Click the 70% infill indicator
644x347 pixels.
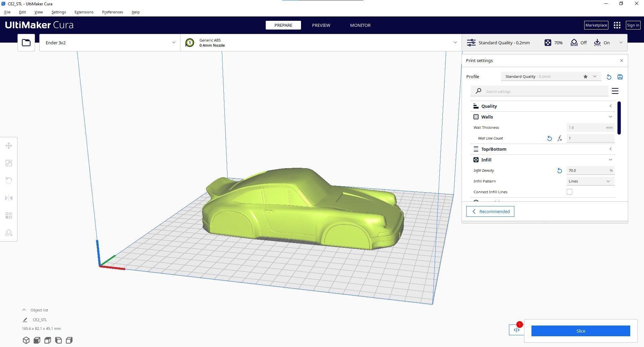coord(553,43)
